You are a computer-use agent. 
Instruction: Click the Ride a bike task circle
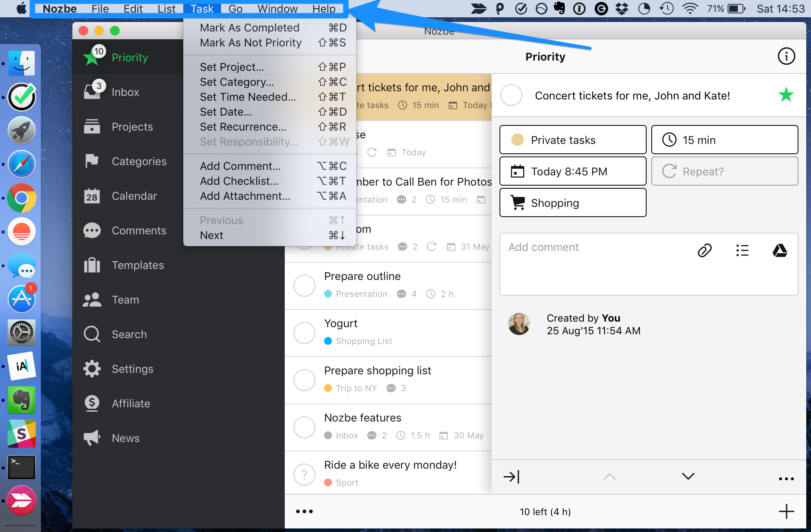click(x=304, y=475)
